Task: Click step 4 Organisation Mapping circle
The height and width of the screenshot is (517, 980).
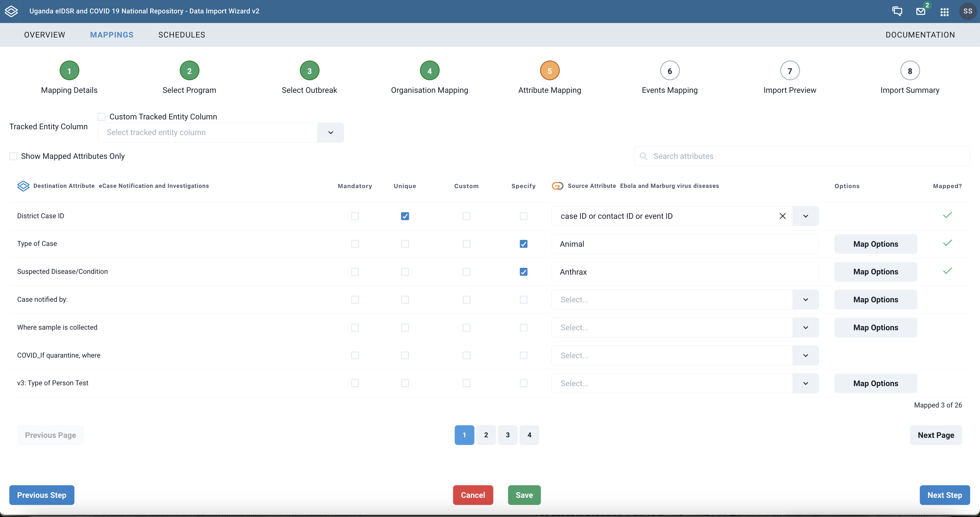Action: pos(430,71)
